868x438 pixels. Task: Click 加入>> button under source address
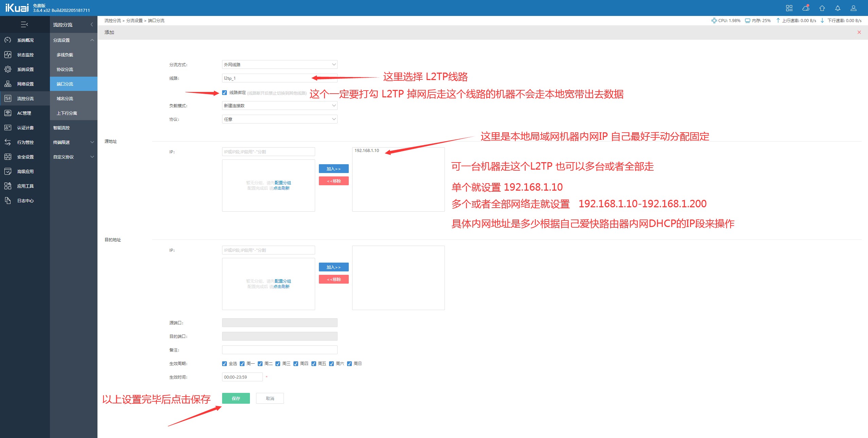point(333,169)
